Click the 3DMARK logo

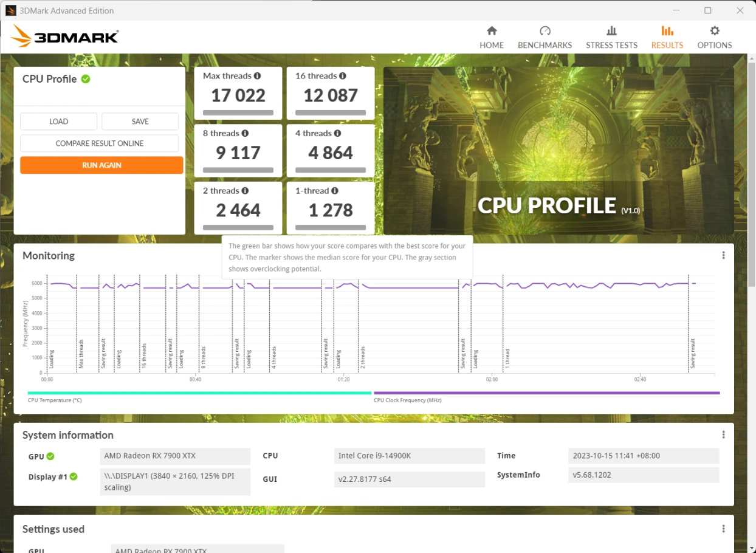pyautogui.click(x=65, y=37)
